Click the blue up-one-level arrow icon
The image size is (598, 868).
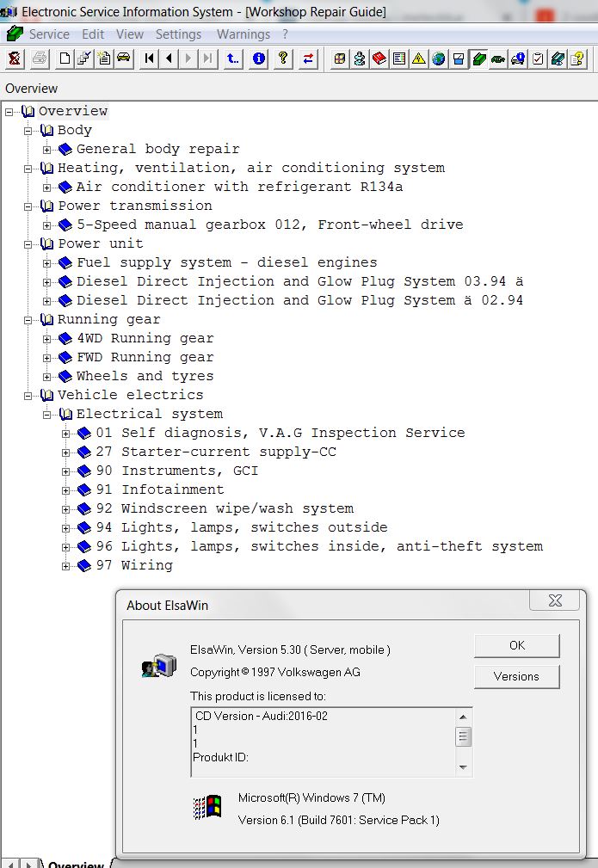tap(233, 58)
